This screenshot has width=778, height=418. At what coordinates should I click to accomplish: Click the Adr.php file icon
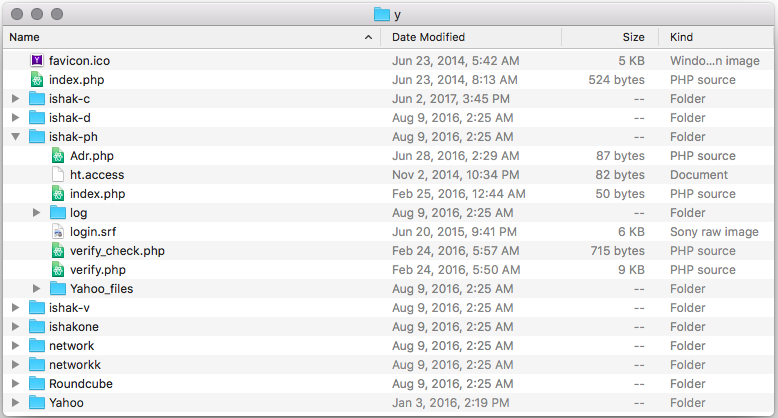pos(58,156)
